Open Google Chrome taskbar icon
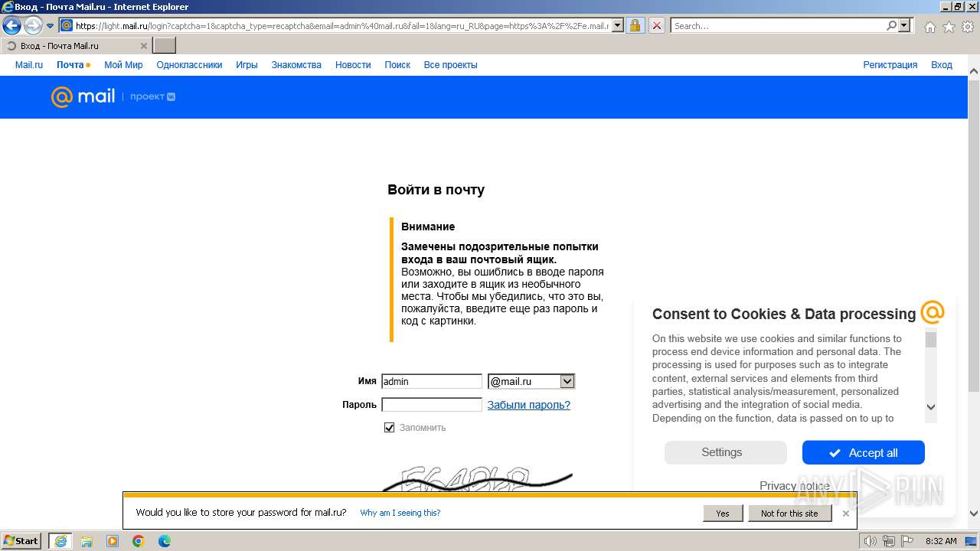This screenshot has width=980, height=551. tap(139, 541)
